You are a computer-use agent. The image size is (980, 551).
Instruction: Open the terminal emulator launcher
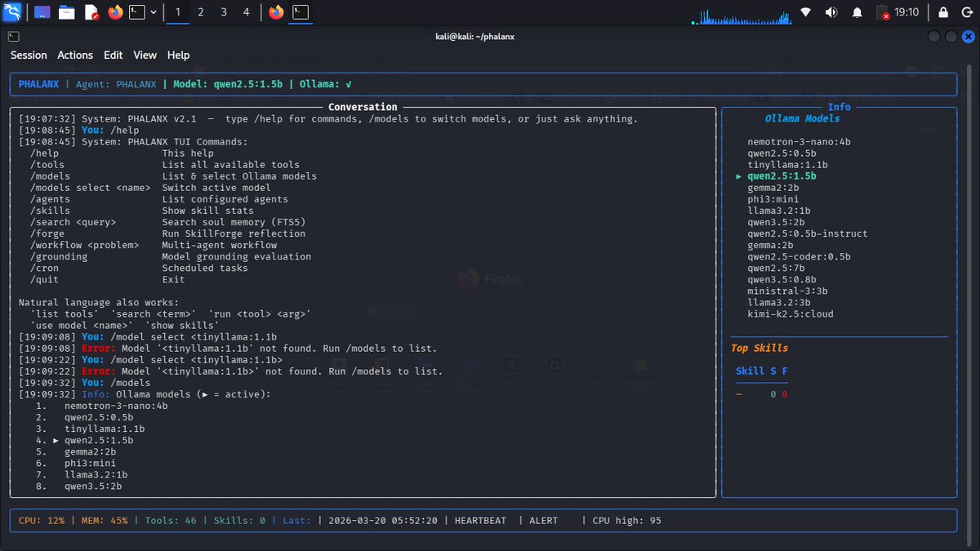138,12
